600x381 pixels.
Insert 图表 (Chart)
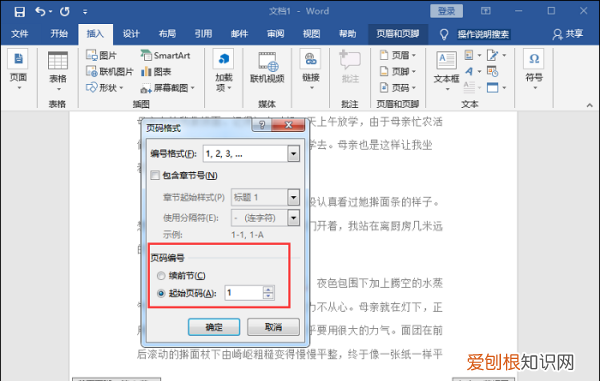(156, 72)
